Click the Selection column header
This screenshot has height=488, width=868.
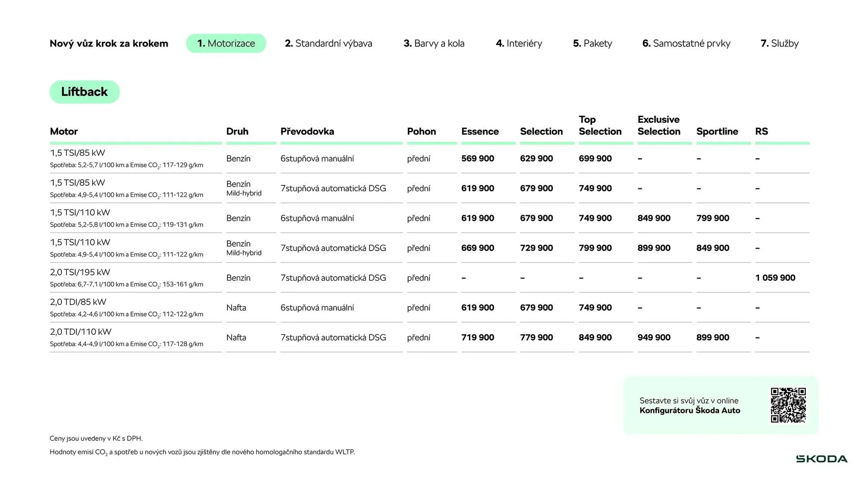tap(542, 131)
